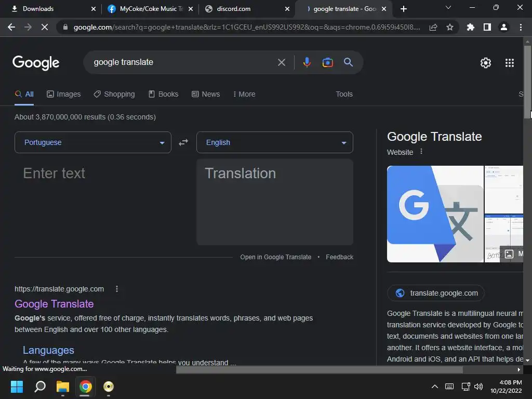Start voice search with microphone icon

[307, 62]
